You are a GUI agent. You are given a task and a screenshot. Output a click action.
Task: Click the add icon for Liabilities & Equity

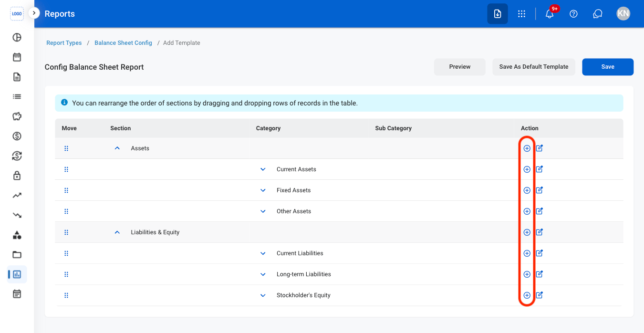527,232
